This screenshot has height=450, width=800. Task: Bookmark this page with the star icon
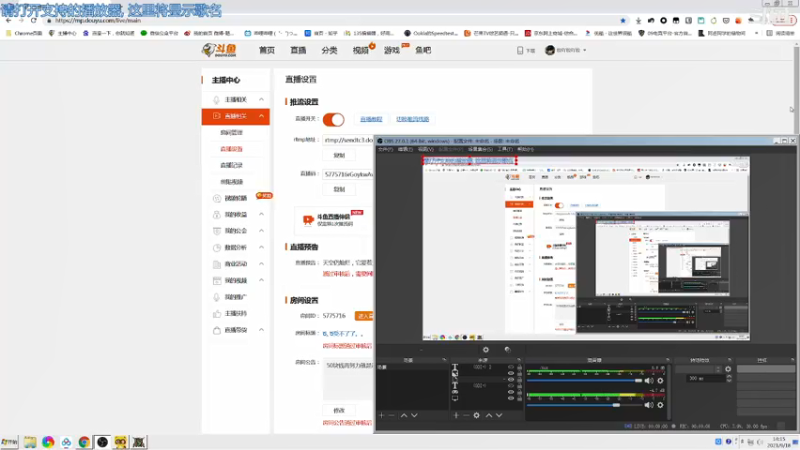pyautogui.click(x=623, y=20)
